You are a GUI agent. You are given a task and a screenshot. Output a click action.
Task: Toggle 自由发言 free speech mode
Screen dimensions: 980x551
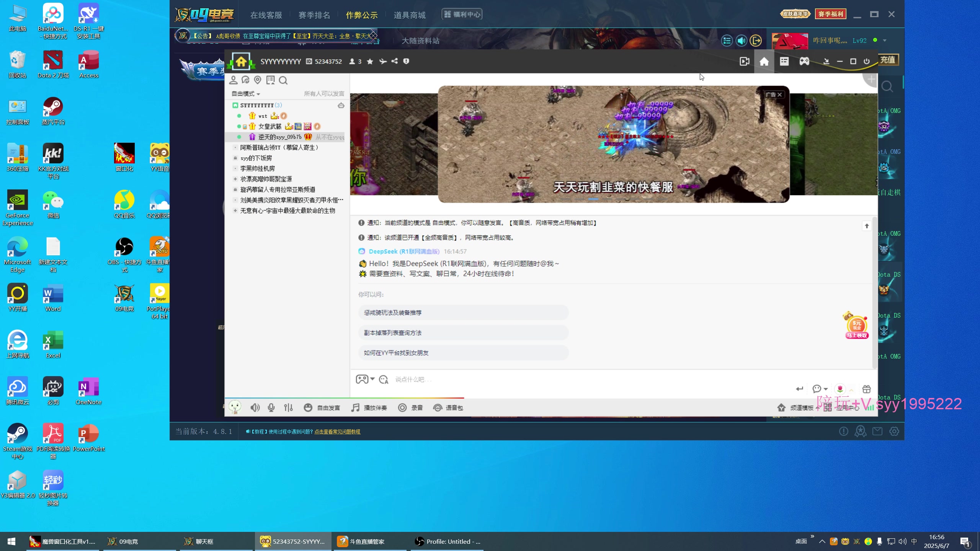[322, 408]
